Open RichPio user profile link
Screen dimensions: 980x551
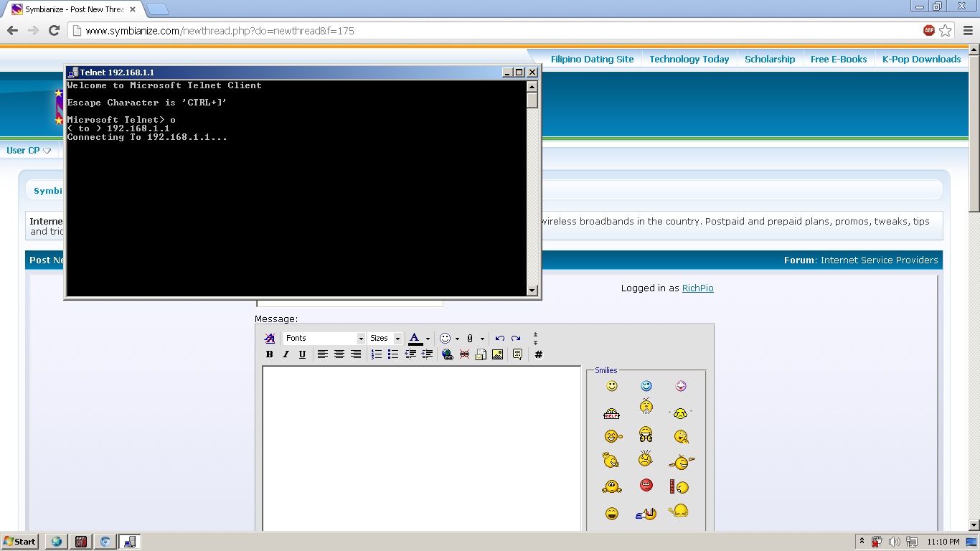point(698,288)
